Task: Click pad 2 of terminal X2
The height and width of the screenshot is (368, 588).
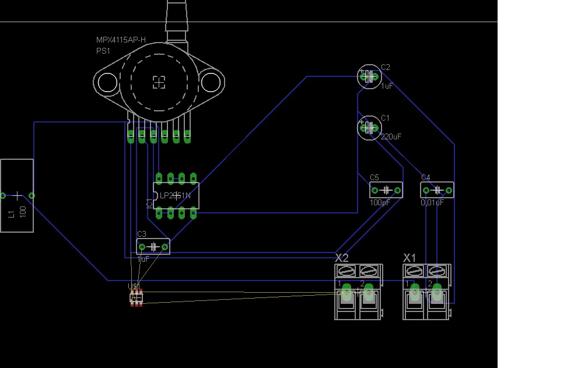Action: click(x=369, y=293)
